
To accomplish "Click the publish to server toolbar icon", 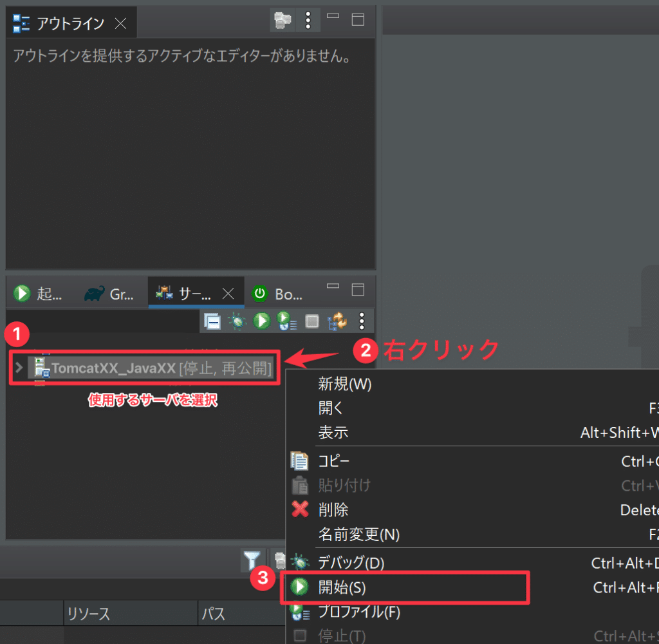I will 337,321.
